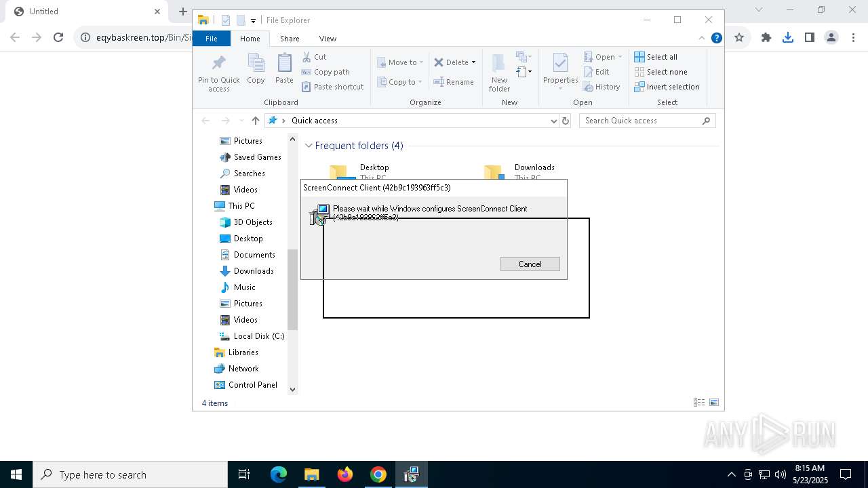Select Saved Games in navigation pane
The width and height of the screenshot is (868, 488).
click(x=250, y=157)
